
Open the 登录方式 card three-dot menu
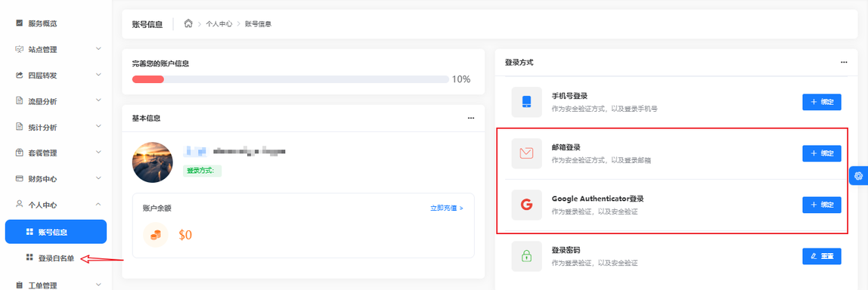tap(844, 63)
